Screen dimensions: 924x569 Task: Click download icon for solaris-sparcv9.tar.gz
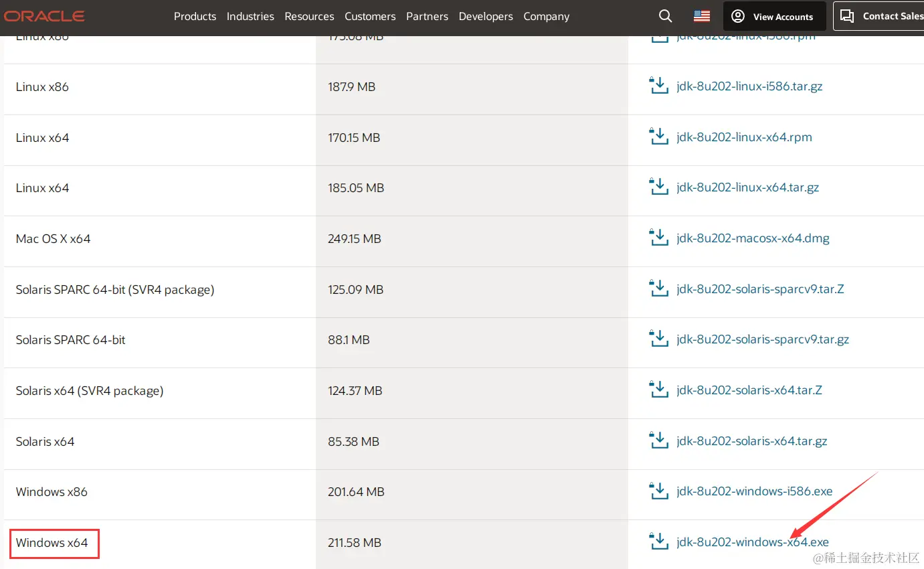tap(659, 339)
